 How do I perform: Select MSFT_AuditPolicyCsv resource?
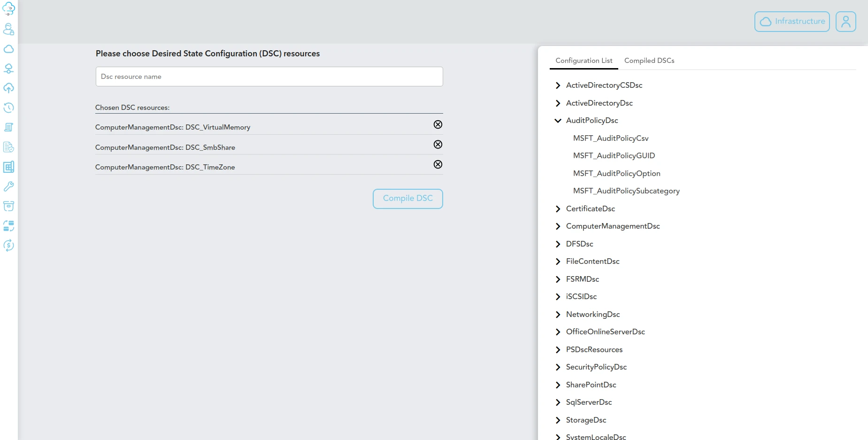611,138
